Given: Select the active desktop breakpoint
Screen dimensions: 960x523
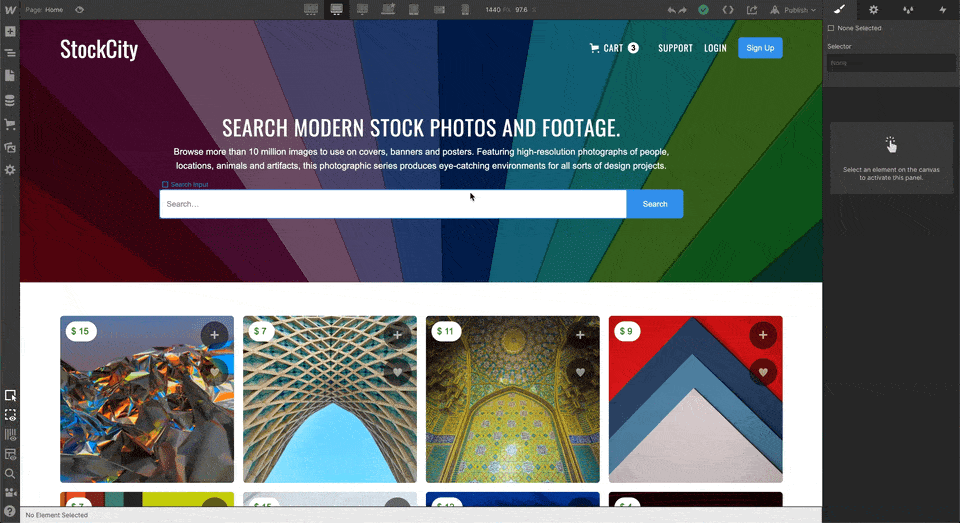Looking at the screenshot, I should click(x=336, y=10).
